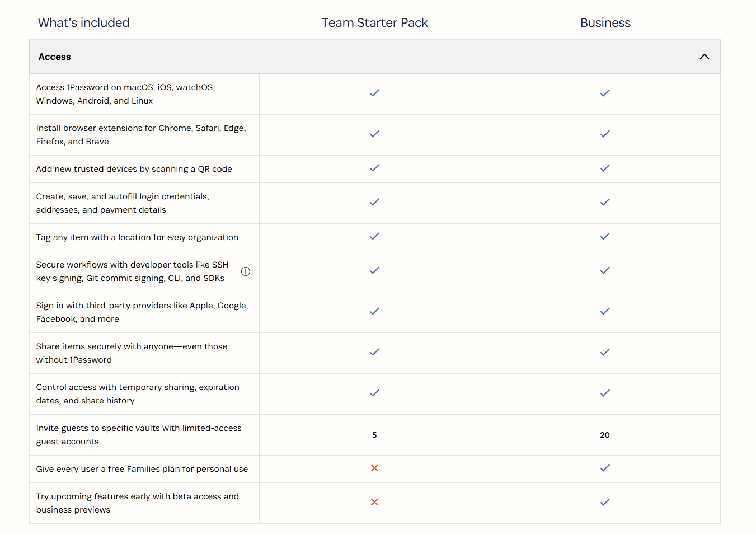Screen dimensions: 756x535
Task: Click the info icon beside SSH developer tools
Action: [246, 271]
